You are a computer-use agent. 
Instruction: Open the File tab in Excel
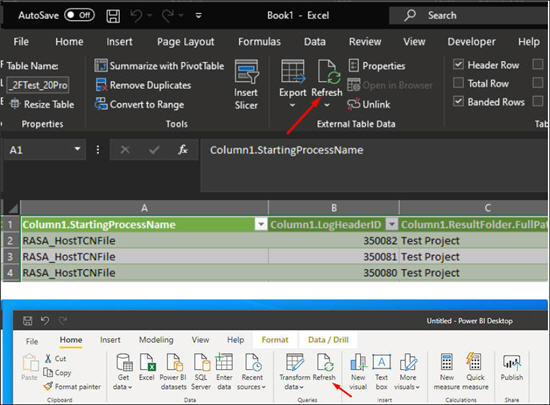[x=21, y=42]
